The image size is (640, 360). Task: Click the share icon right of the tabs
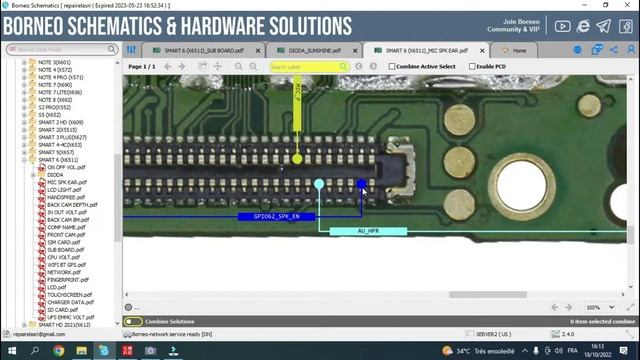pos(613,50)
